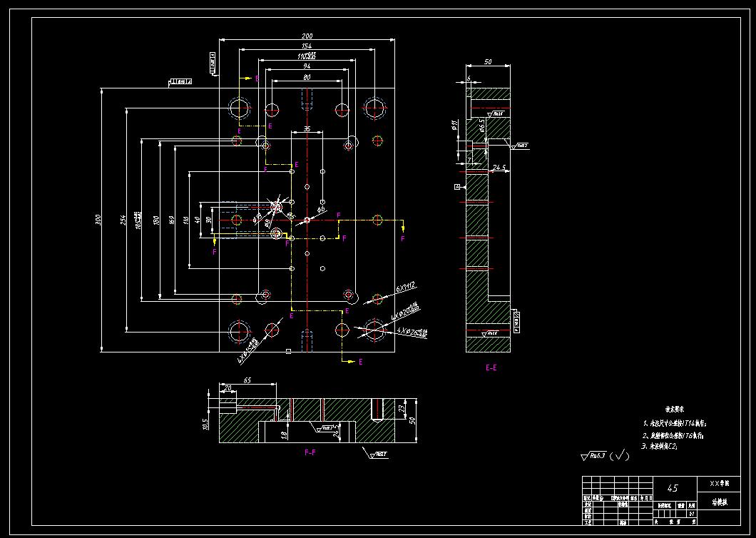
Task: Select the XX学院 title block cell
Action: coord(720,484)
